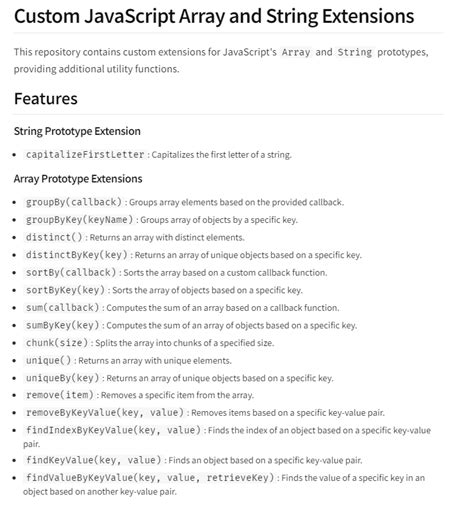This screenshot has width=474, height=505.
Task: Click the Array Prototype Extensions subheading
Action: pyautogui.click(x=78, y=179)
